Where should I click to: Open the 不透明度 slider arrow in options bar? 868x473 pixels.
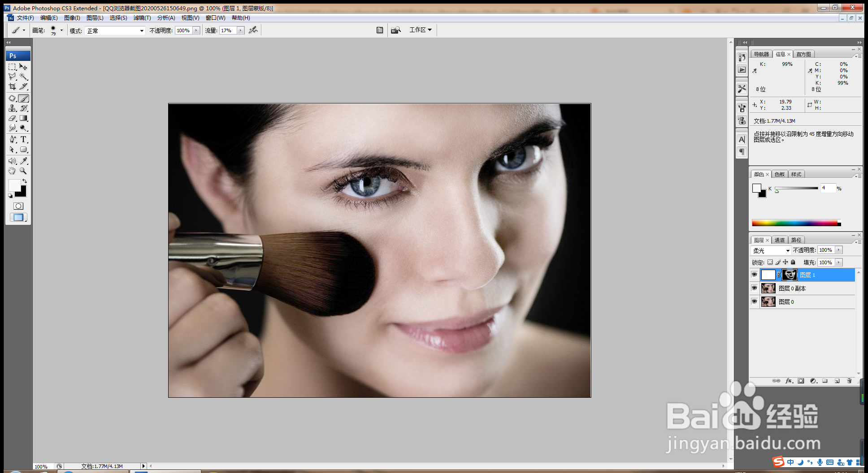pos(196,30)
